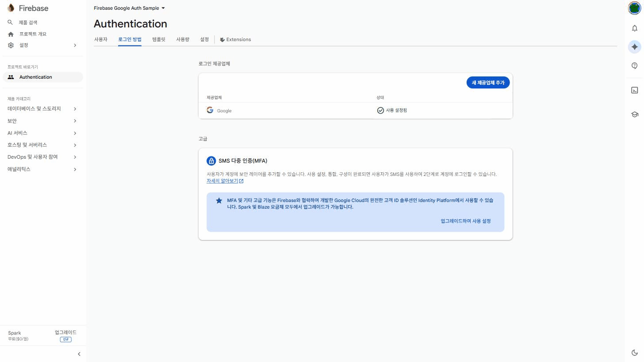The width and height of the screenshot is (644, 362).
Task: Click the SMS 다중 인증(MFA) heading
Action: coord(243,161)
